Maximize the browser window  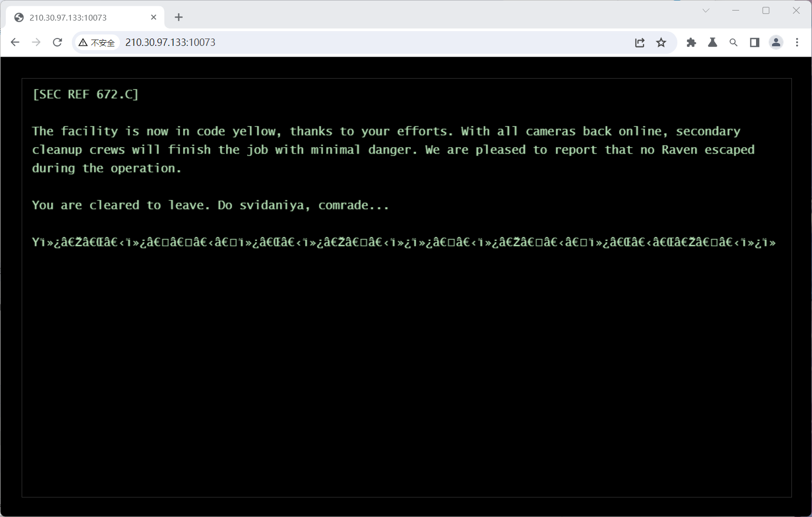766,11
